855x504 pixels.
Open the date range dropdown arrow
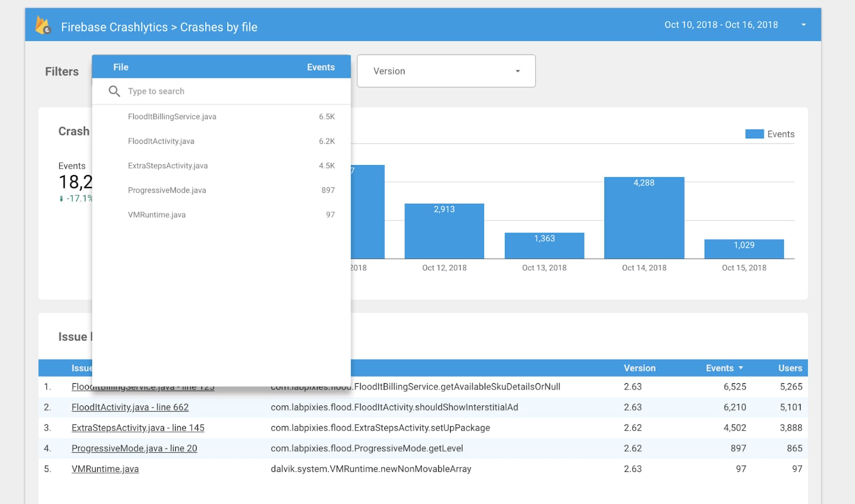click(803, 25)
